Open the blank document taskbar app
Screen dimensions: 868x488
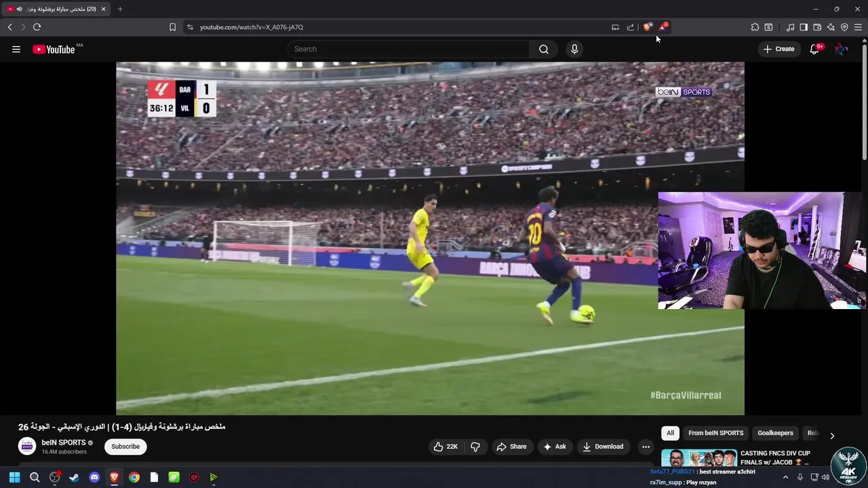[x=154, y=477]
